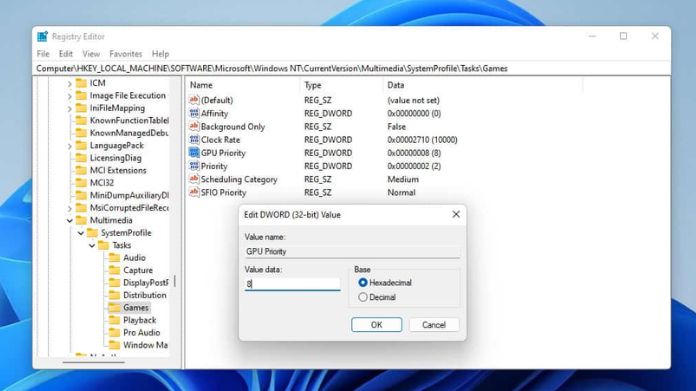Image resolution: width=696 pixels, height=391 pixels.
Task: Click the Registry Editor app icon in title bar
Action: (x=43, y=36)
